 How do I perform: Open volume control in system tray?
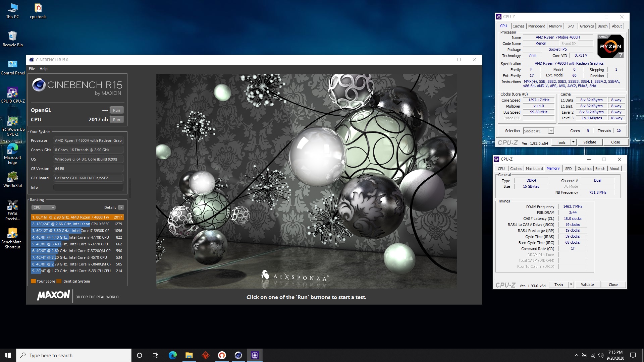(x=601, y=355)
